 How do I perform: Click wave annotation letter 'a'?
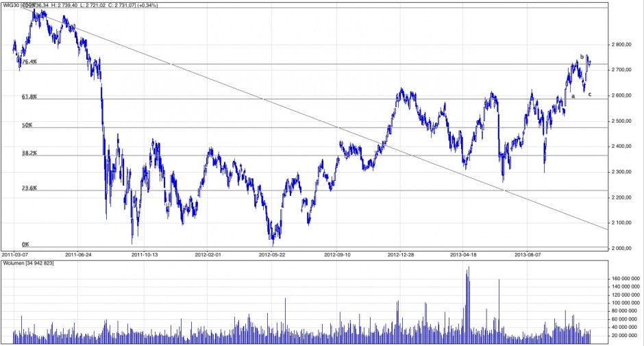pos(573,97)
